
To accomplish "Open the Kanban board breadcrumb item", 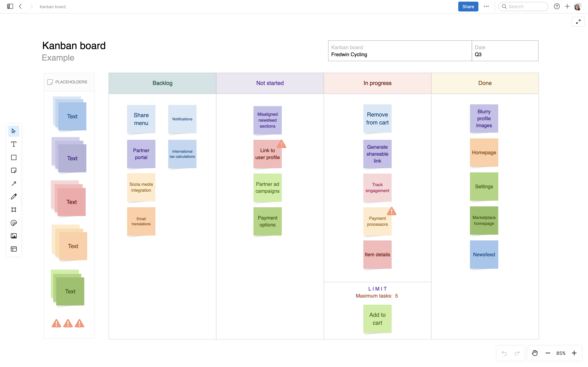I will (x=52, y=7).
